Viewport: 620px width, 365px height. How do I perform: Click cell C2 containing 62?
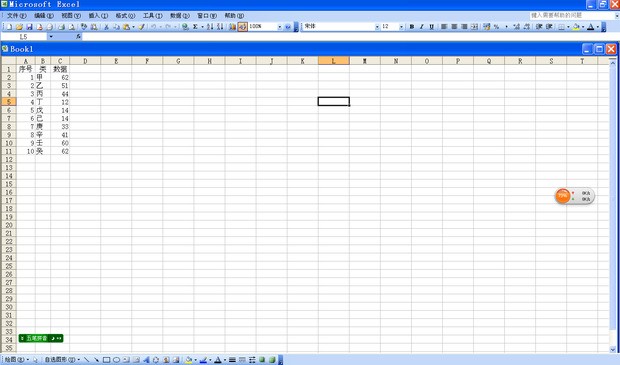60,78
